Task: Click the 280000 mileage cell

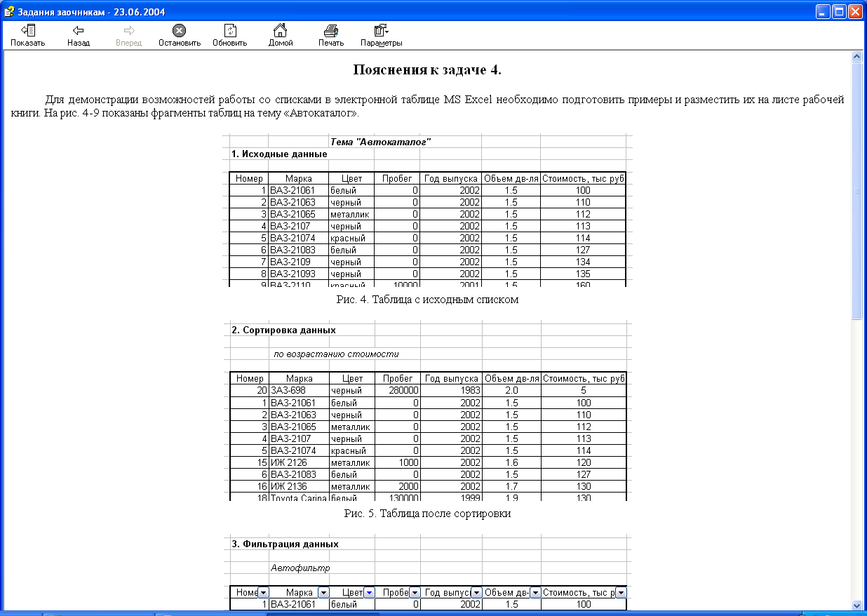Action: [x=397, y=391]
